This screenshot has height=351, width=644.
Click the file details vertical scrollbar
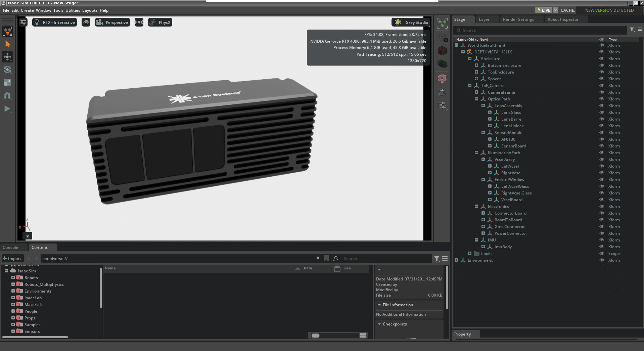(447, 288)
